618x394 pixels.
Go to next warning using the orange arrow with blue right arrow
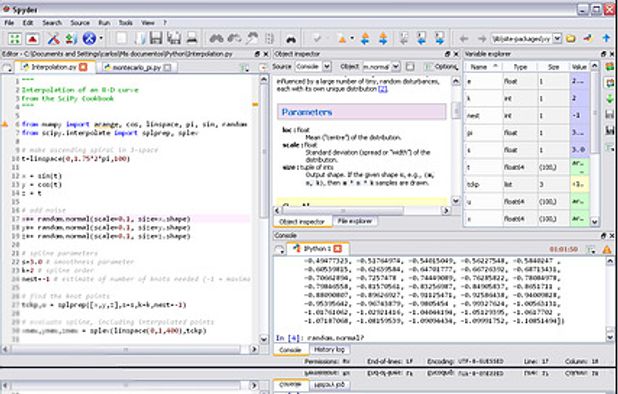[x=383, y=38]
